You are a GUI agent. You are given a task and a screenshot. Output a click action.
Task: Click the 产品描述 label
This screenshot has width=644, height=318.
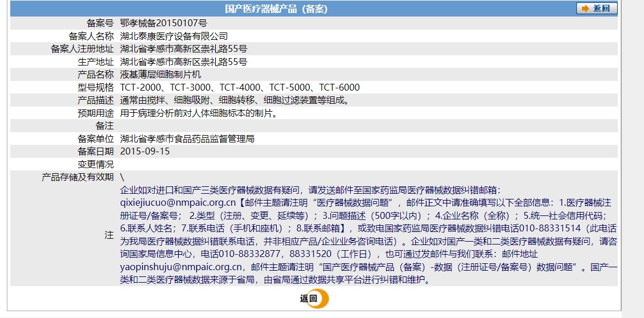(96, 100)
